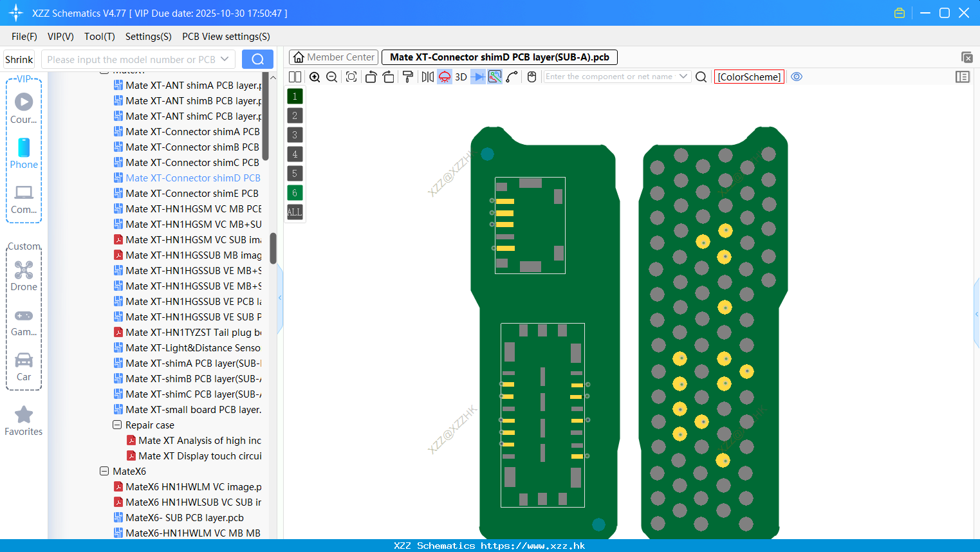Open Courses sidebar category
The image size is (980, 552).
click(x=24, y=108)
